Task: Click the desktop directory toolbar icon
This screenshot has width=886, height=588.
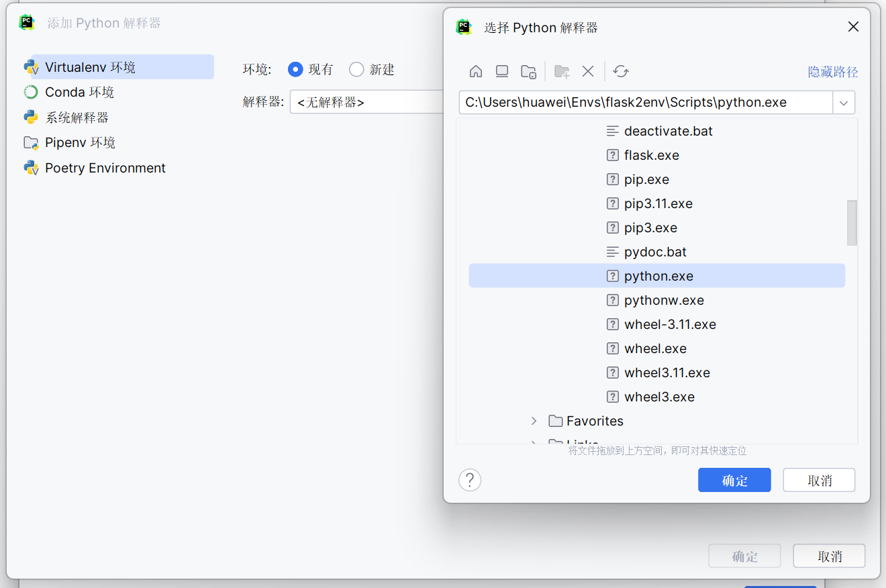Action: coord(502,71)
